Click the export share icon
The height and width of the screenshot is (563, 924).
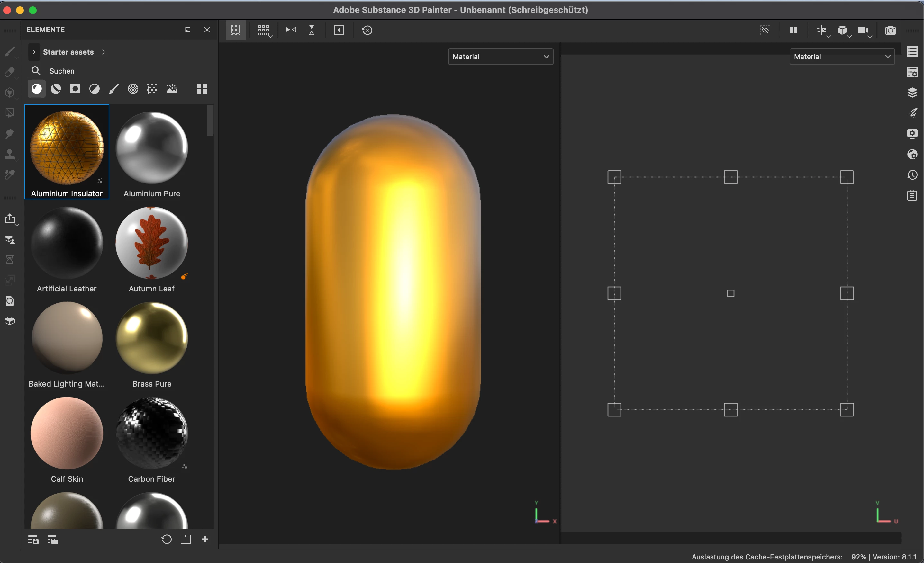(10, 219)
